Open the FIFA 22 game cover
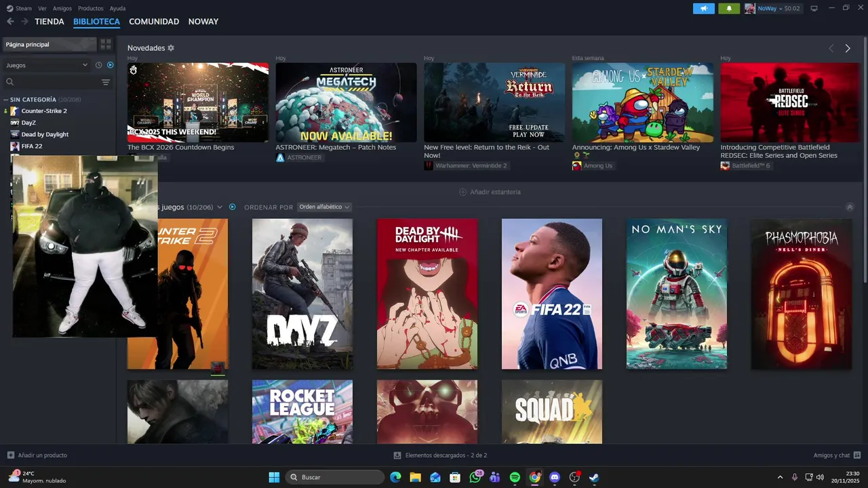The height and width of the screenshot is (488, 868). (552, 294)
